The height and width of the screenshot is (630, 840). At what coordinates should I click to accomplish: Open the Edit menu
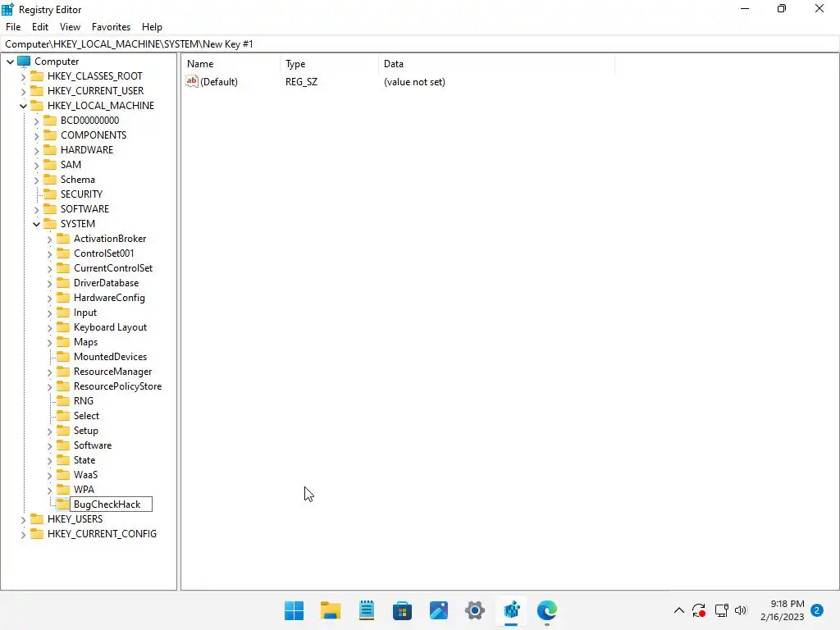[x=40, y=27]
